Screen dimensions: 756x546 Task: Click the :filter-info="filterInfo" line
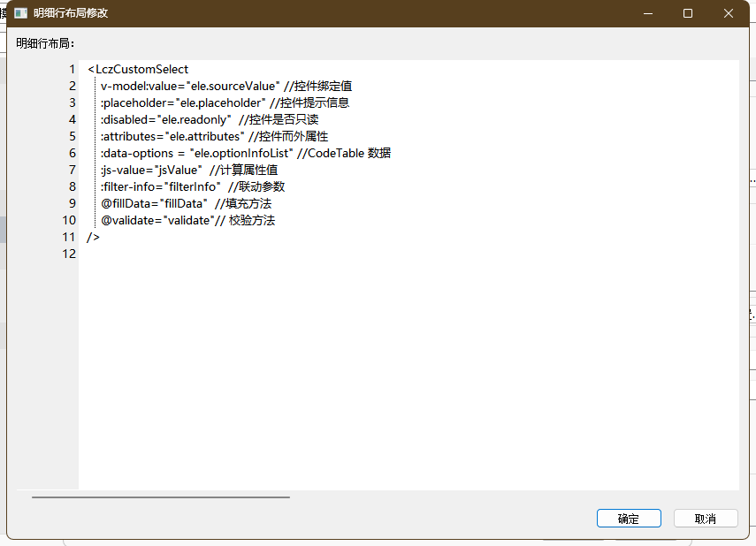pyautogui.click(x=193, y=186)
